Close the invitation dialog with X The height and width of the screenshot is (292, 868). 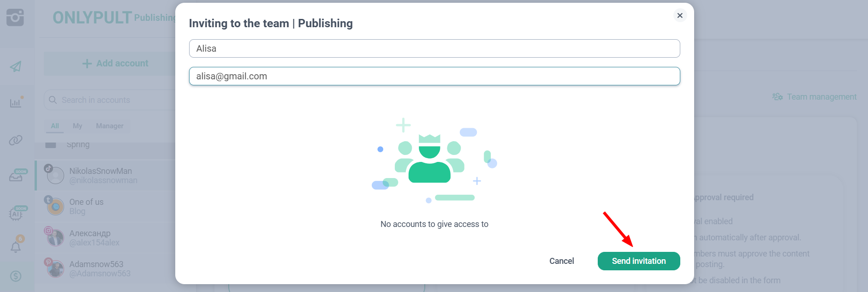pos(679,15)
